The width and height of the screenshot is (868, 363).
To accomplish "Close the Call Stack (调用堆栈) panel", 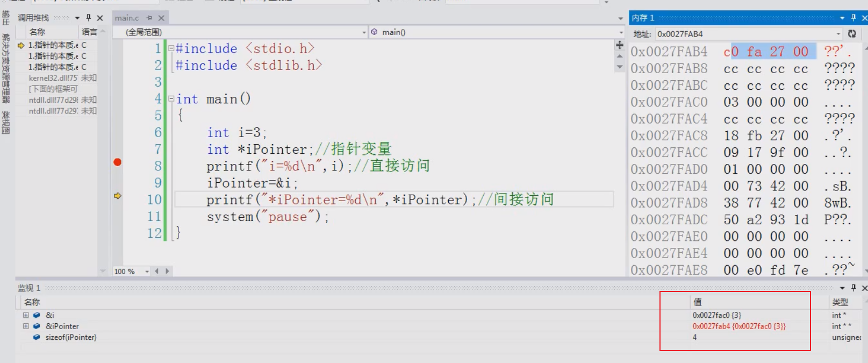I will click(99, 18).
